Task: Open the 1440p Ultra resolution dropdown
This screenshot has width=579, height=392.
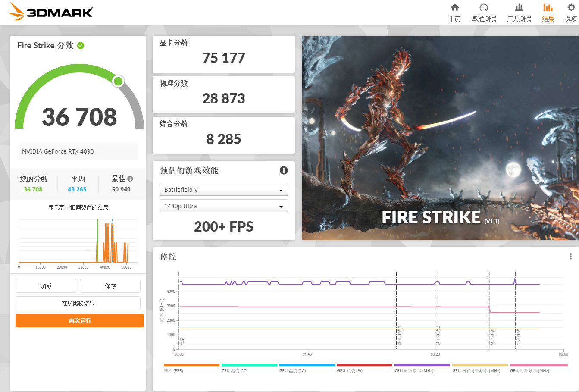Action: pyautogui.click(x=223, y=206)
